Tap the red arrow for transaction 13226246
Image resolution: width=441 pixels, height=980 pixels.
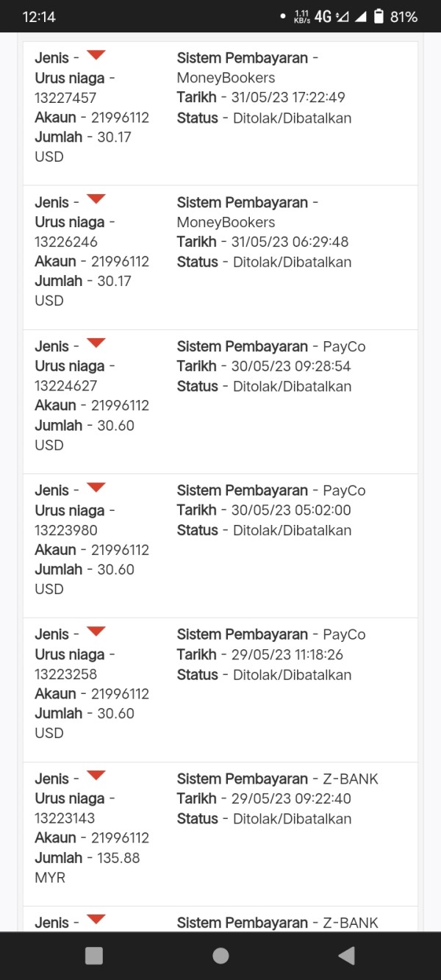[x=96, y=199]
